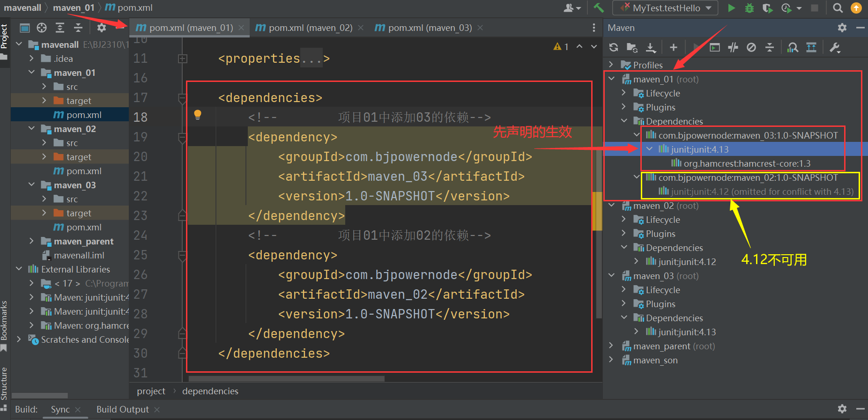Collapse All in the Maven tool window
This screenshot has width=868, height=420.
point(770,47)
